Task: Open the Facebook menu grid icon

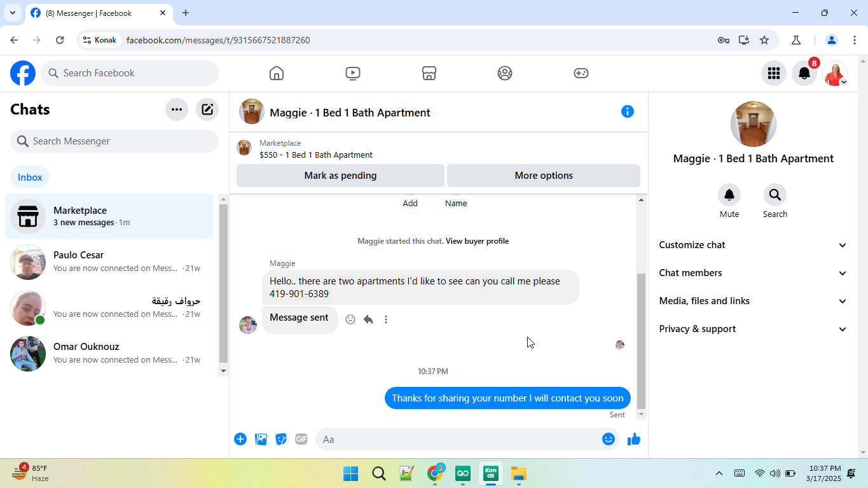Action: pyautogui.click(x=774, y=73)
